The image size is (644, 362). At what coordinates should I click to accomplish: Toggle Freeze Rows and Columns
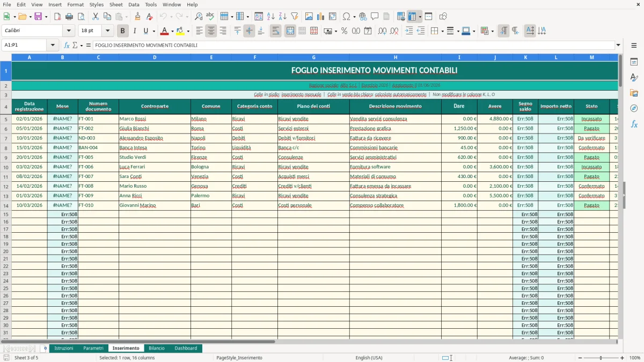[412, 17]
